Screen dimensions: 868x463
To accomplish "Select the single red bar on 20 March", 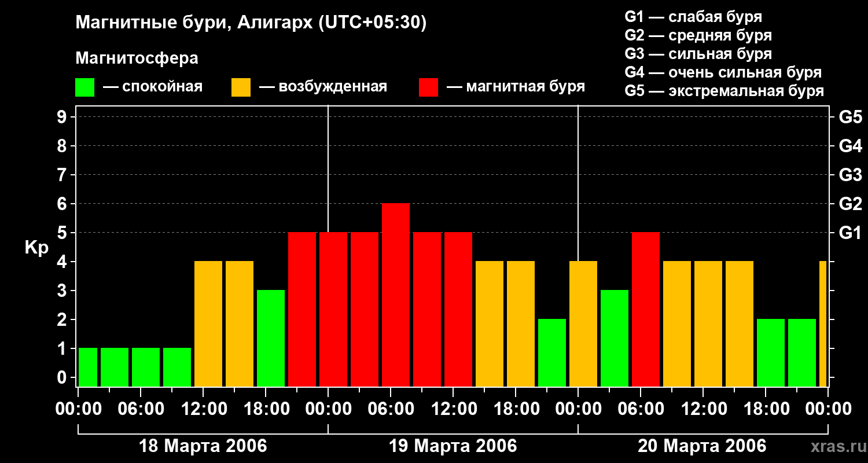I will point(646,310).
